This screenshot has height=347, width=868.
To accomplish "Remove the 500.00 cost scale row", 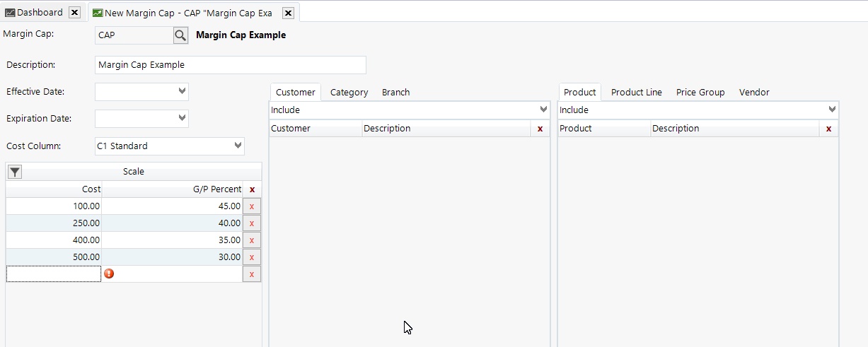I will click(x=252, y=257).
